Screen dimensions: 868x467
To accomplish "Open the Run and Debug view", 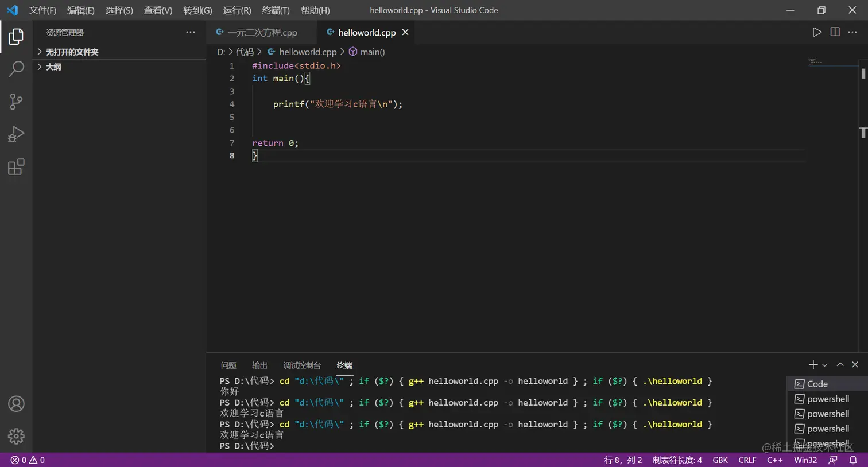I will 15,134.
